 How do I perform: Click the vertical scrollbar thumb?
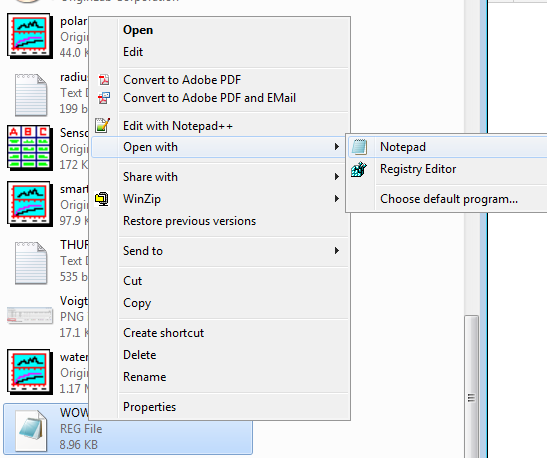[472, 386]
